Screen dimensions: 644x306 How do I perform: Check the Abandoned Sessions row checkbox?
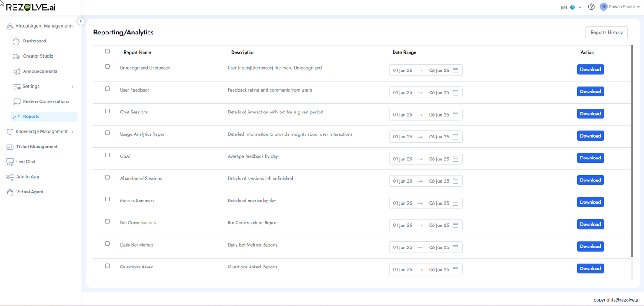coord(107,177)
